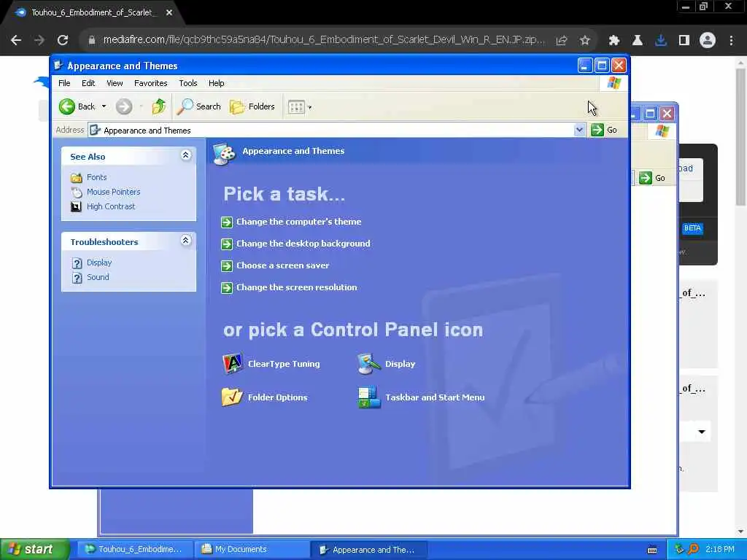
Task: Open Chrome three-dot menu
Action: click(731, 41)
